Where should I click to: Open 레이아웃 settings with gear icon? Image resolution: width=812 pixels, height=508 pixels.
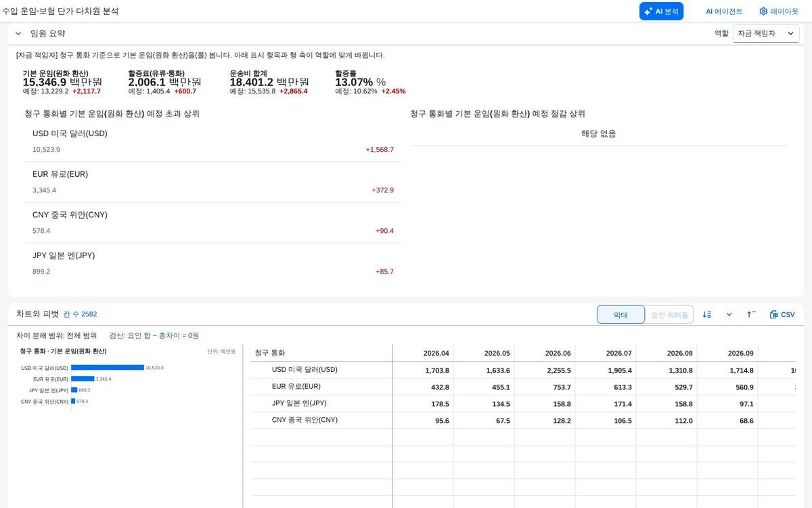click(779, 12)
